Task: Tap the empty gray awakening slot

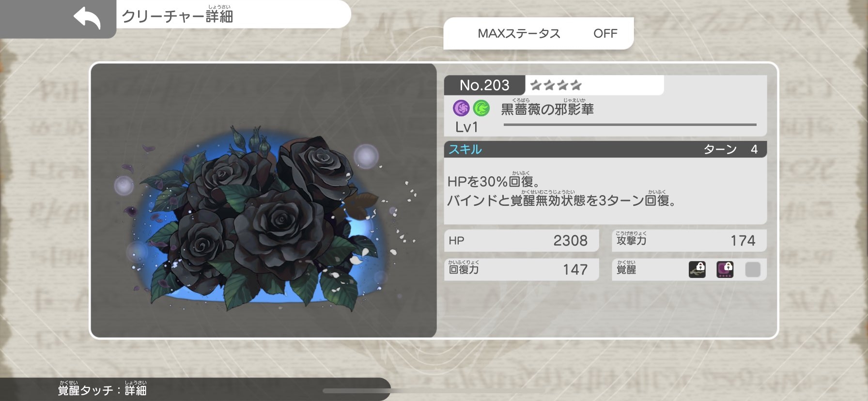Action: coord(752,269)
